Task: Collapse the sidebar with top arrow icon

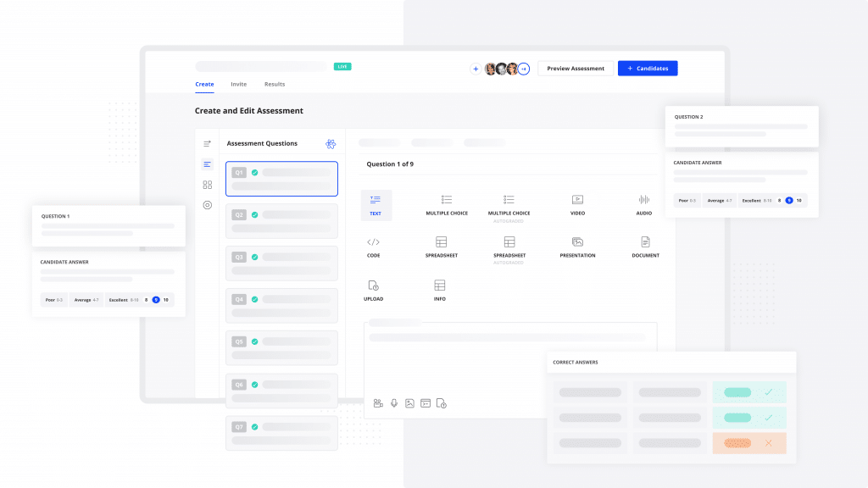Action: 207,144
